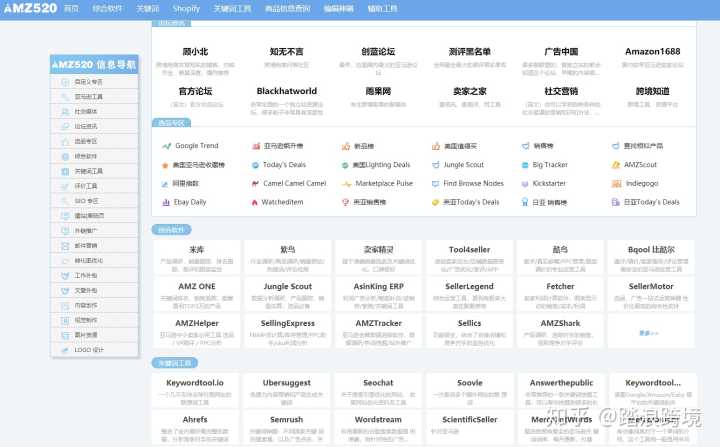Screen dimensions: 720x447
Task: Open the 知无不言 card
Action: tap(287, 57)
